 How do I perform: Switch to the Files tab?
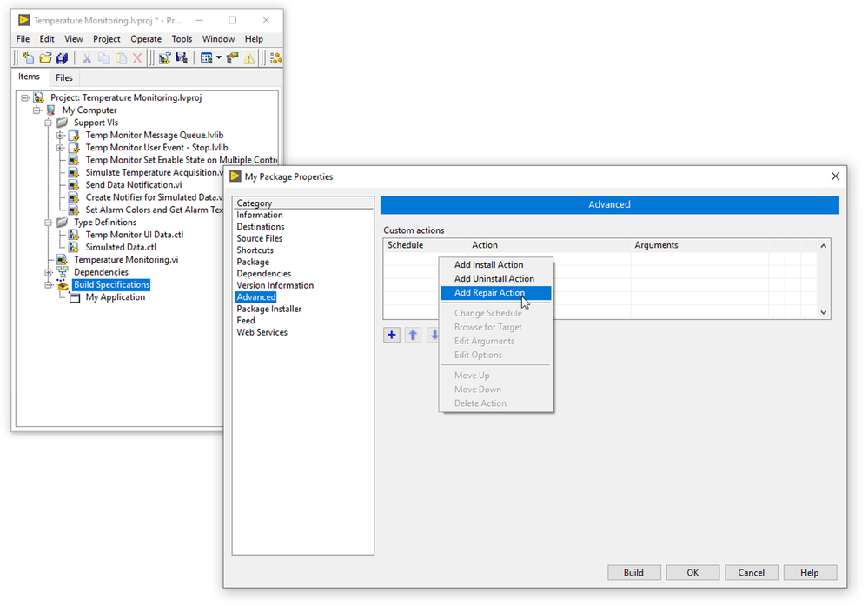(63, 77)
